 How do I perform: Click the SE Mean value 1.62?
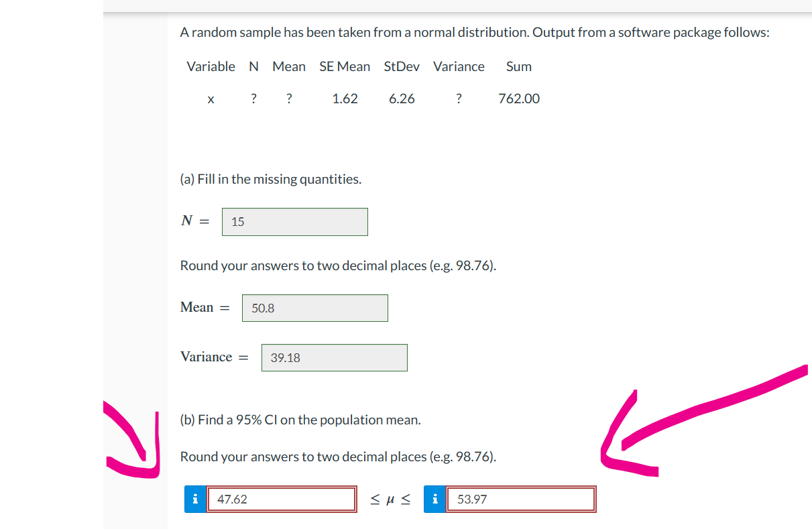(345, 99)
